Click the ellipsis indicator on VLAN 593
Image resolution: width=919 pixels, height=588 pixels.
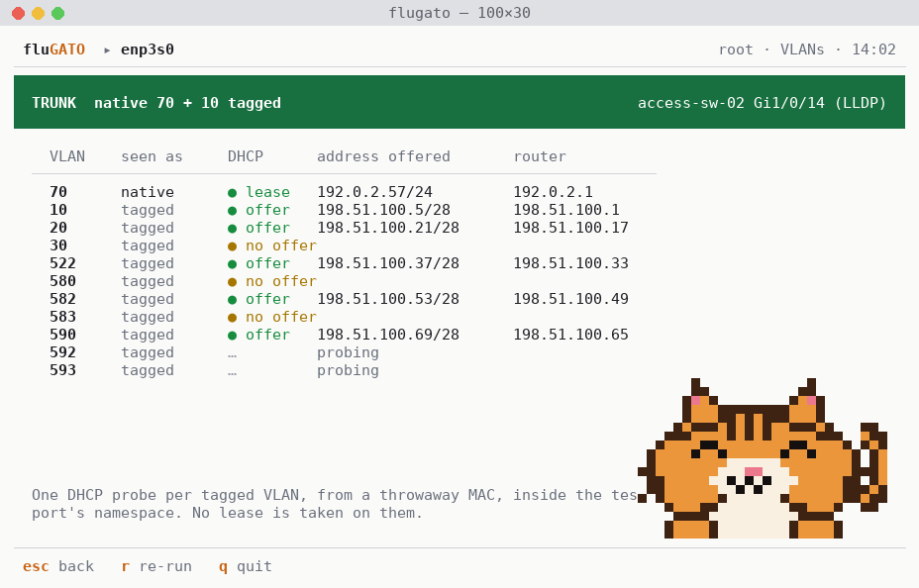point(232,373)
